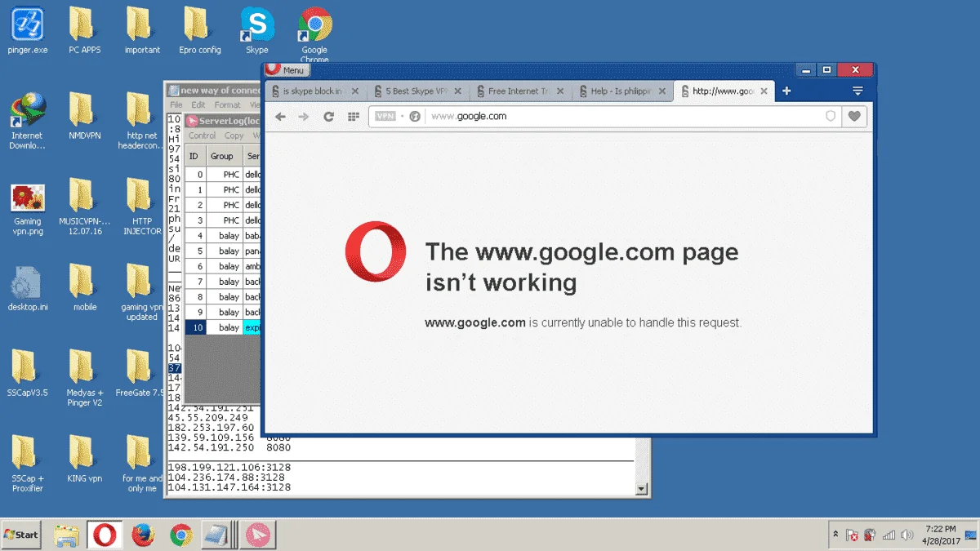Click ID column header in ServerLog
The width and height of the screenshot is (980, 551).
(195, 156)
